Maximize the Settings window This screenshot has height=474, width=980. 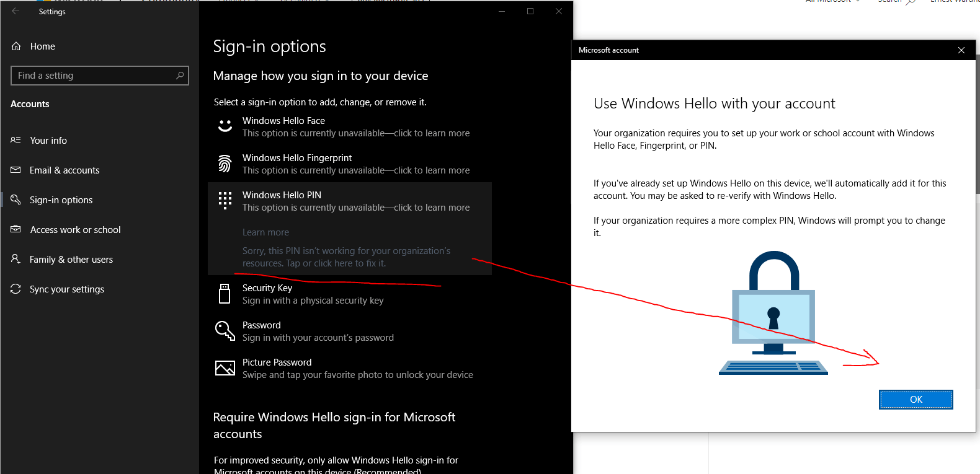[530, 11]
